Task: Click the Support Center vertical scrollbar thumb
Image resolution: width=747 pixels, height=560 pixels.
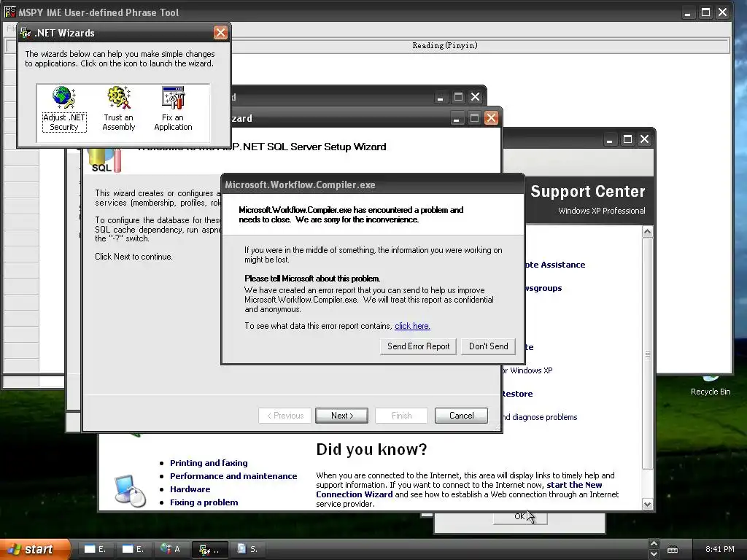Action: click(x=648, y=352)
